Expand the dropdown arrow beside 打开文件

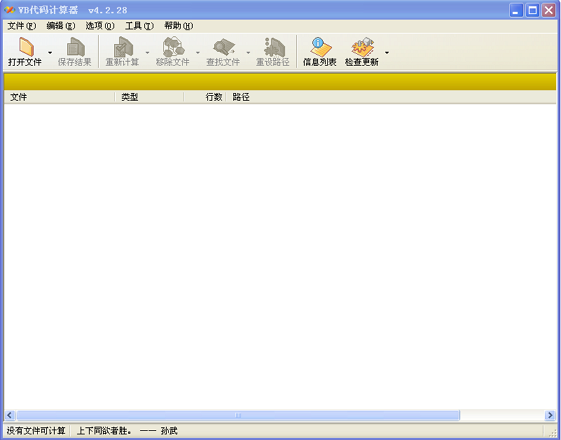click(50, 53)
